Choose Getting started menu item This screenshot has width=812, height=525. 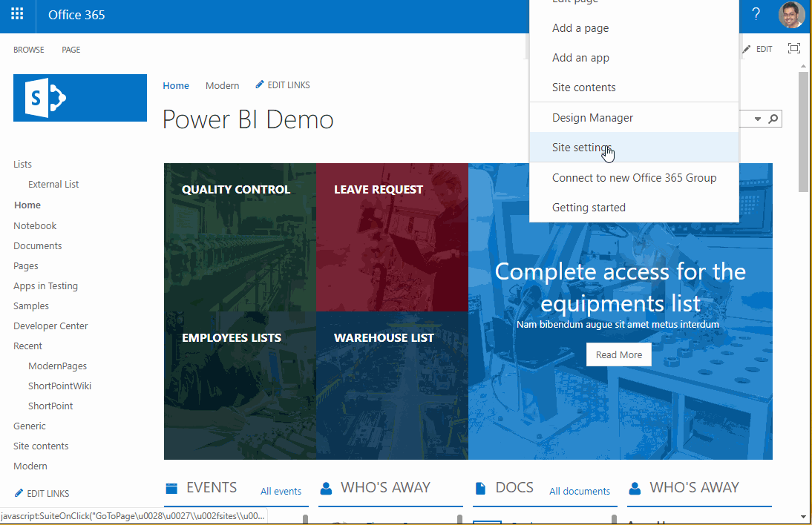tap(634, 208)
